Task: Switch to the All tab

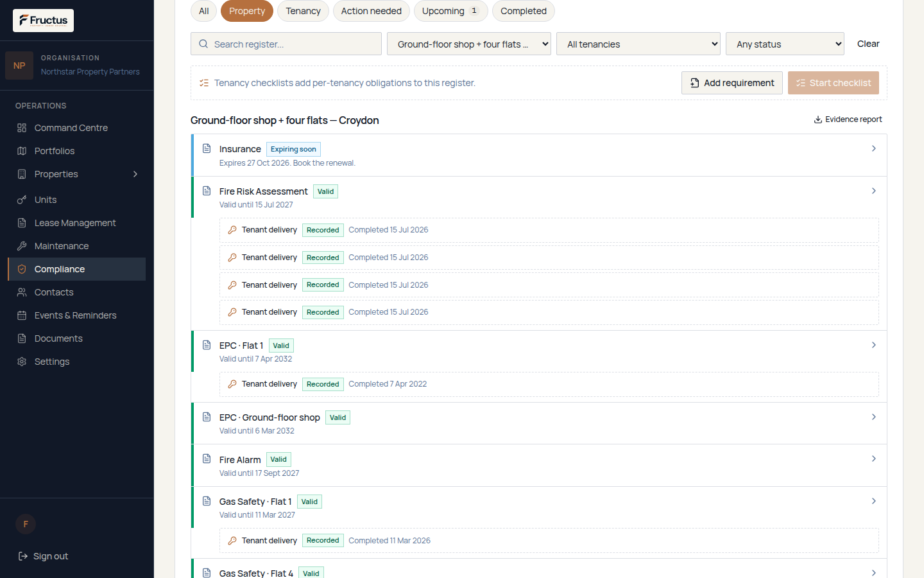Action: pyautogui.click(x=204, y=11)
